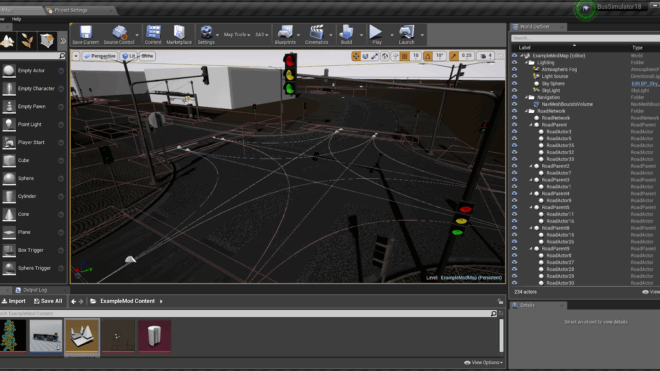
Task: Click the Import button in Content Browser
Action: click(13, 301)
